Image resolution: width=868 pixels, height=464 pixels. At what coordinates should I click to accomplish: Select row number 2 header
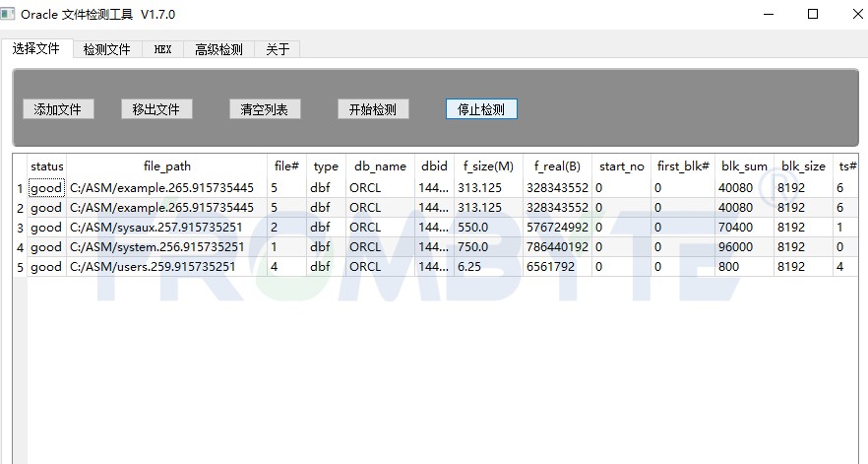[x=20, y=208]
